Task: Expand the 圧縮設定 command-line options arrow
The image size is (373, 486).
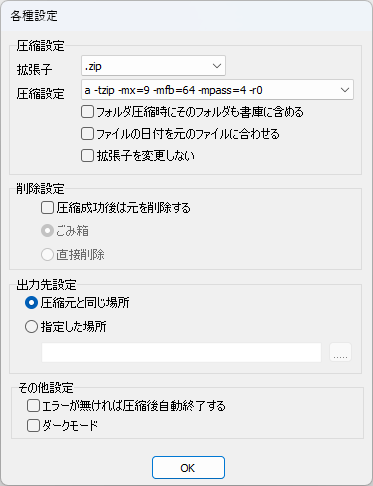Action: coord(345,90)
